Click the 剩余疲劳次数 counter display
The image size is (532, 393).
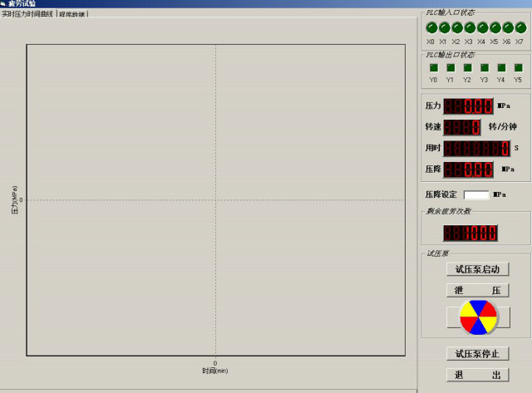tap(470, 233)
